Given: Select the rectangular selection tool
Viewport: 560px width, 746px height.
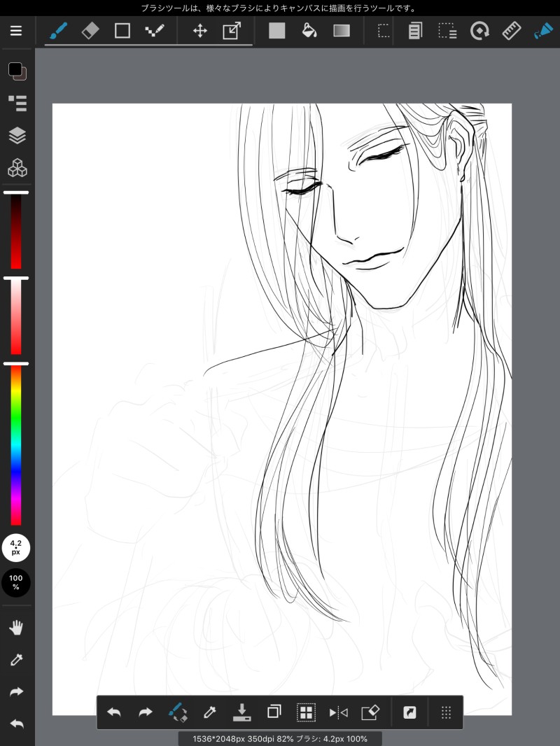Looking at the screenshot, I should [383, 31].
